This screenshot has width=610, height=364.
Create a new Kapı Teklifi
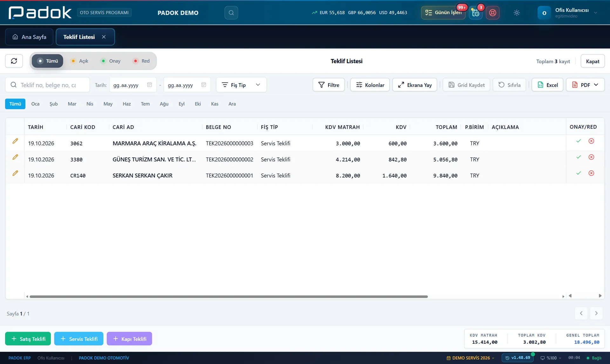point(129,339)
